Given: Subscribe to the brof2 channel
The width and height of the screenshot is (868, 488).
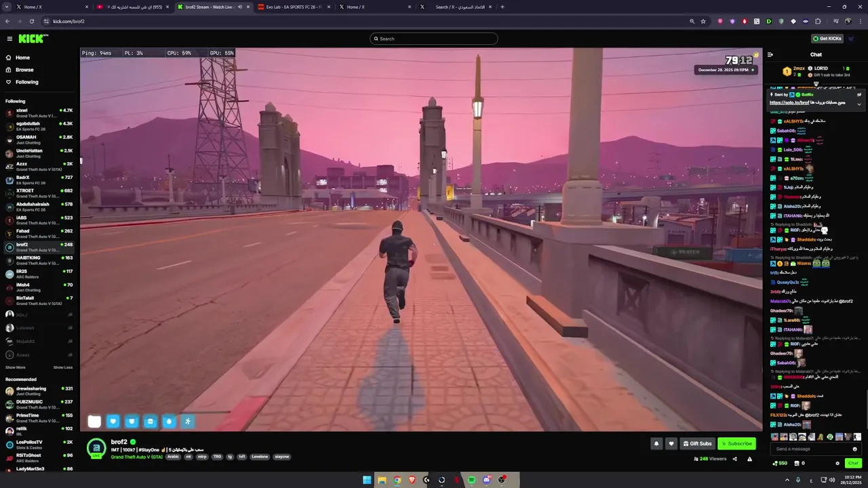Looking at the screenshot, I should [x=736, y=444].
